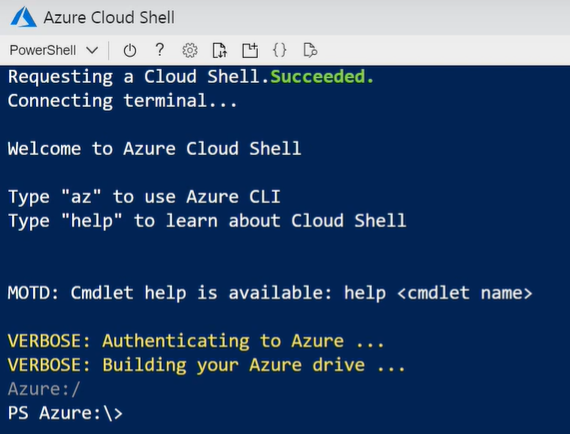Click the Type "help" to learn line

coord(207,221)
